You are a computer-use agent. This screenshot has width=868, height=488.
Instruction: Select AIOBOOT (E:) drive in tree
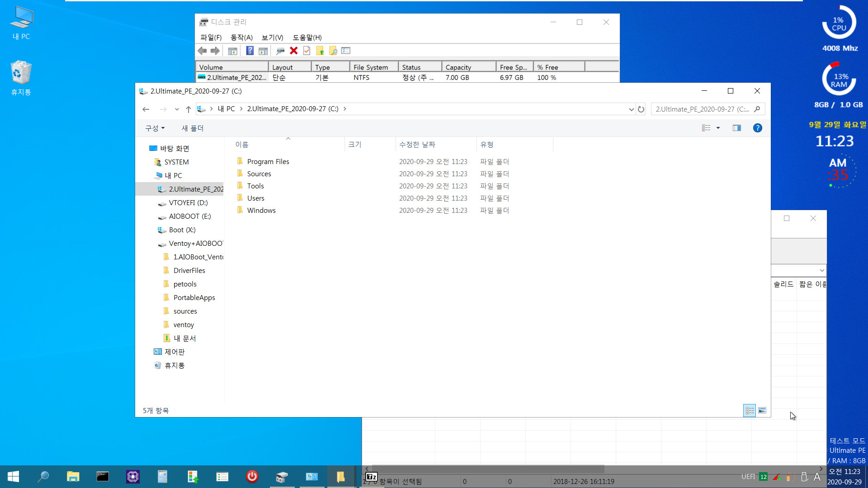(x=190, y=216)
